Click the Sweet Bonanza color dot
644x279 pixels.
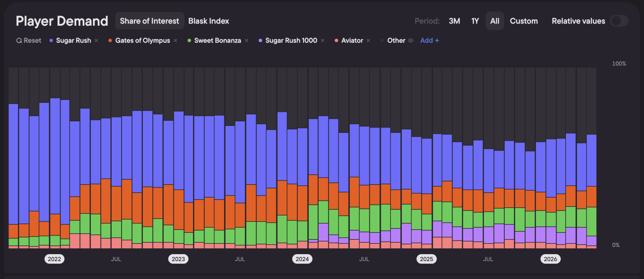coord(189,41)
